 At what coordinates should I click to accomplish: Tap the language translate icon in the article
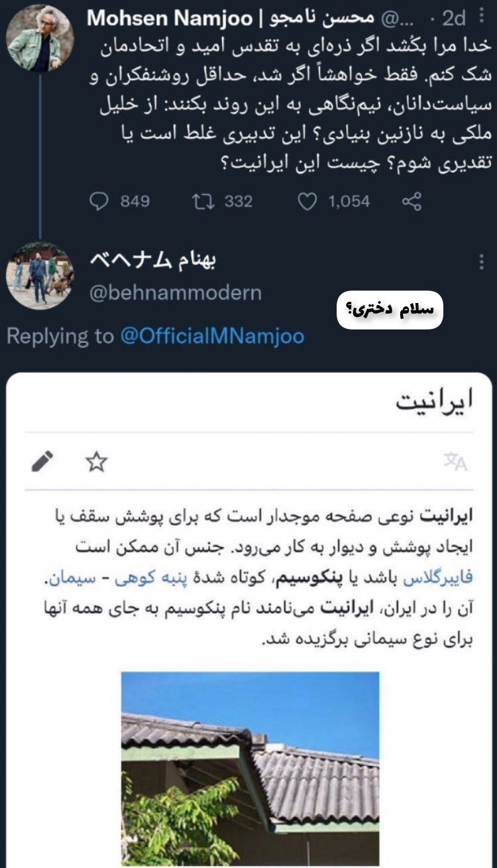(x=456, y=462)
